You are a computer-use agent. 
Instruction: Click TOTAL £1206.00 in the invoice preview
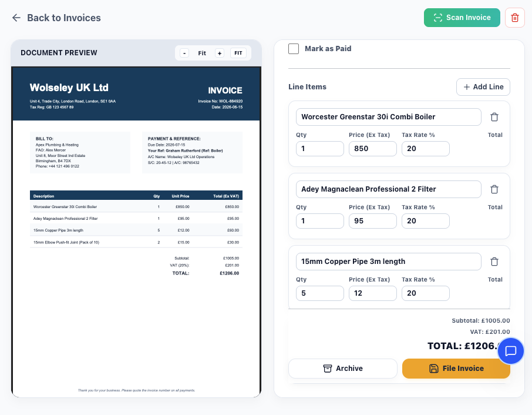pos(206,273)
